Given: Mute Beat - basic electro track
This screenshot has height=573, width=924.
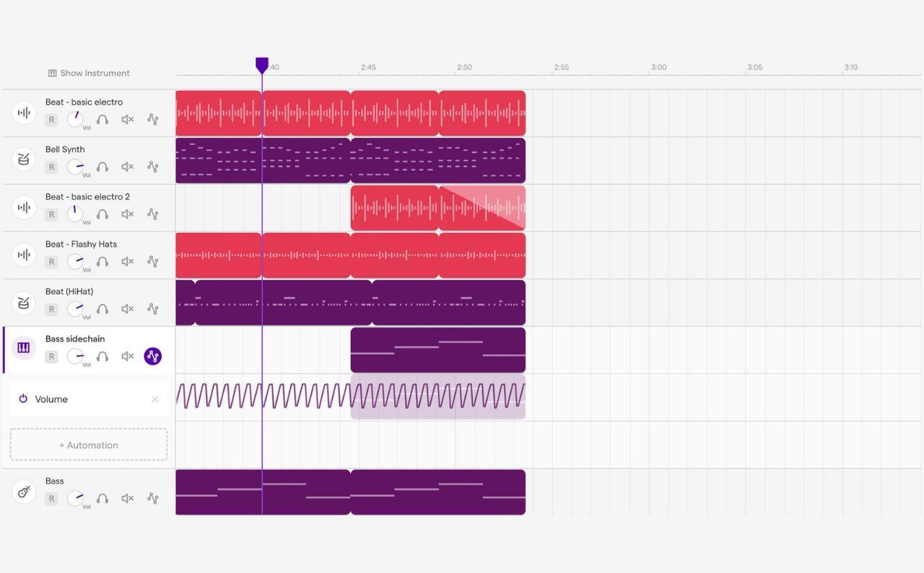Looking at the screenshot, I should click(x=128, y=120).
